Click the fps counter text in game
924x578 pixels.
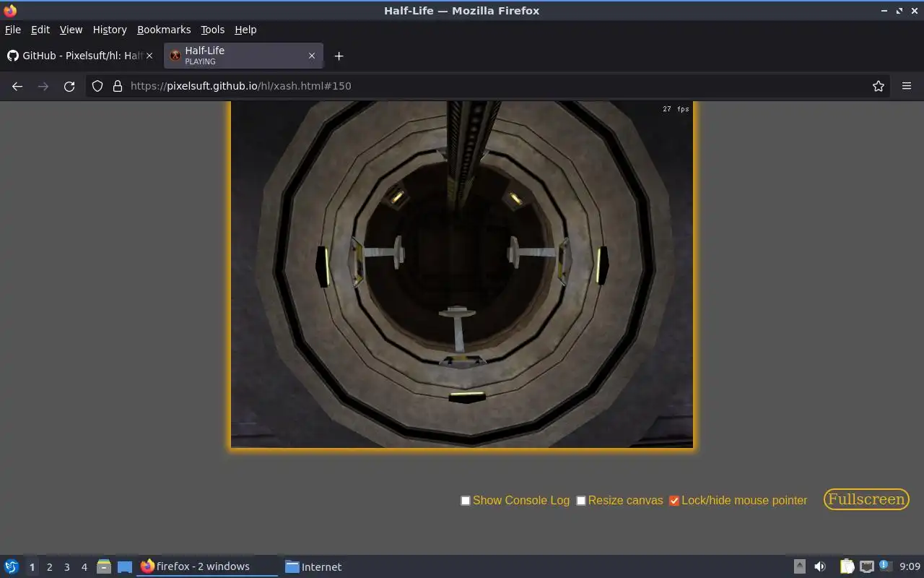coord(676,109)
